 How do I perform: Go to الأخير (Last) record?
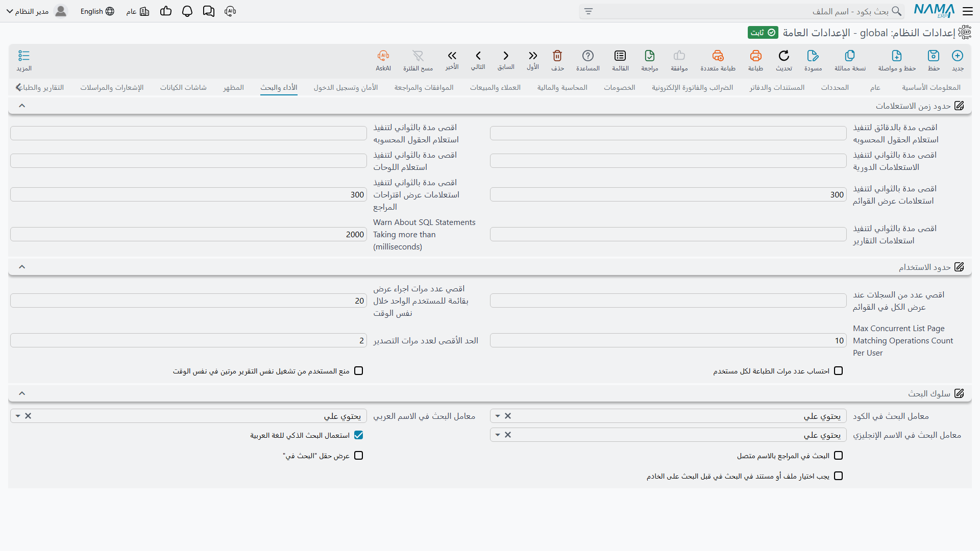(452, 56)
